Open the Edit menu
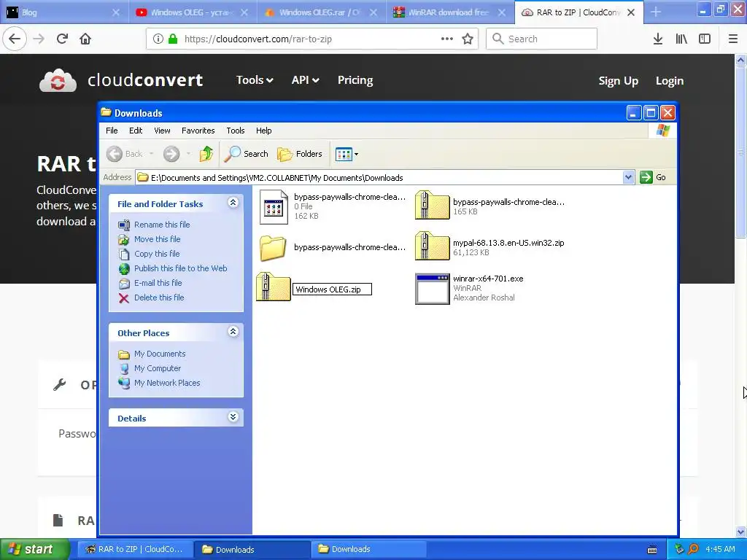Image resolution: width=747 pixels, height=560 pixels. 136,131
